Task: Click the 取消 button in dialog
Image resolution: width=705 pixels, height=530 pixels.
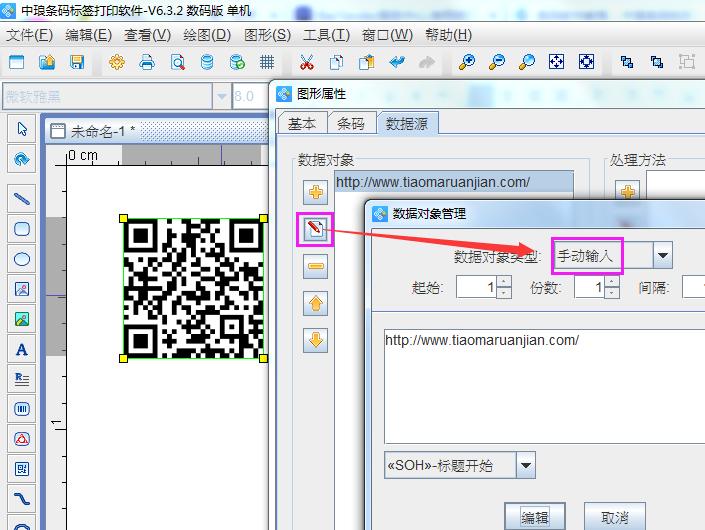Action: (x=615, y=517)
